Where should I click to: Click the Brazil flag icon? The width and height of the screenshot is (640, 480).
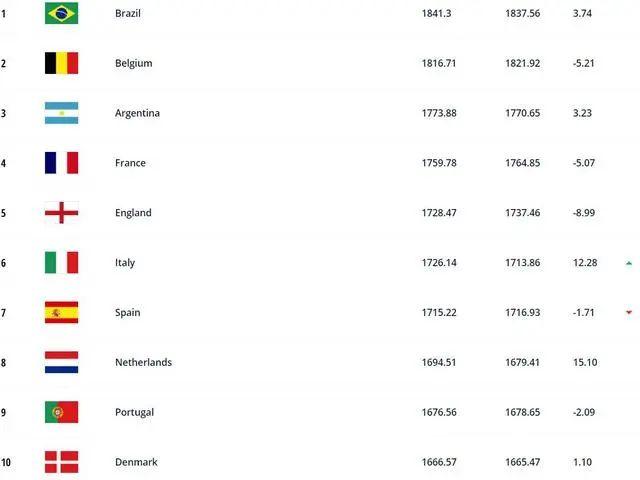61,13
